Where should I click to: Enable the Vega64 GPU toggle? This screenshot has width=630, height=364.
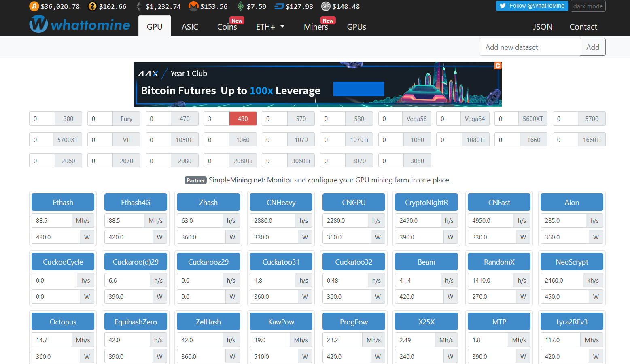tap(475, 119)
